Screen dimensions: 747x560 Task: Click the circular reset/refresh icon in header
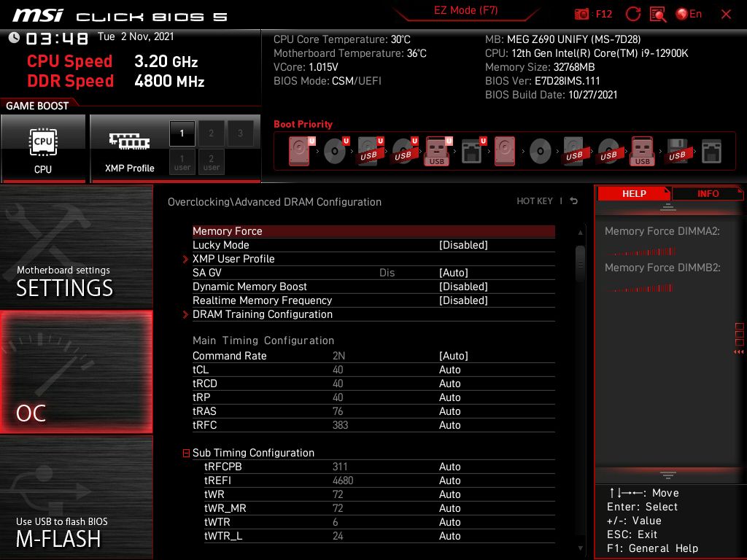click(632, 14)
